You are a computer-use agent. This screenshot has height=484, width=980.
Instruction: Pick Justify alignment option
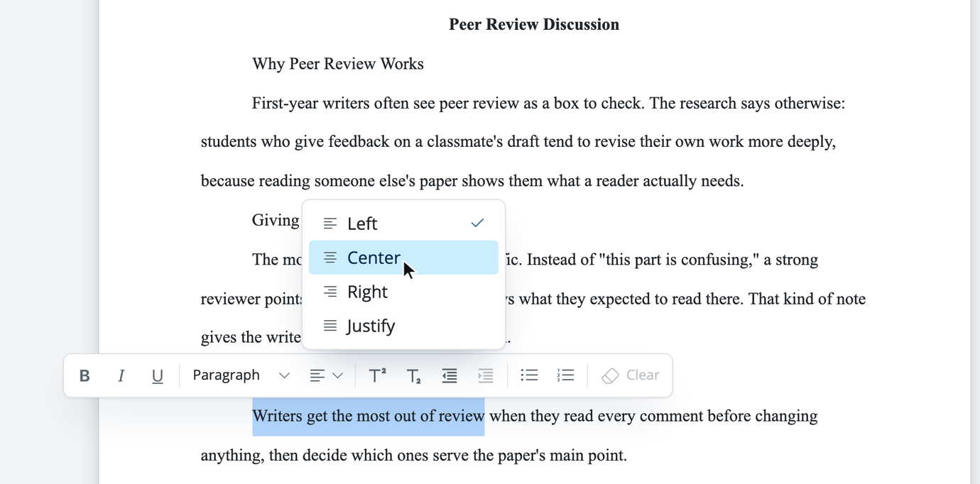pyautogui.click(x=403, y=326)
